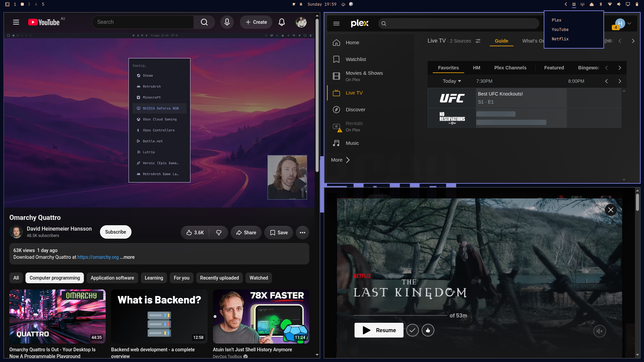Viewport: 644px width, 362px height.
Task: Advance guide time with right arrow beside 8:00PM
Action: point(620,81)
